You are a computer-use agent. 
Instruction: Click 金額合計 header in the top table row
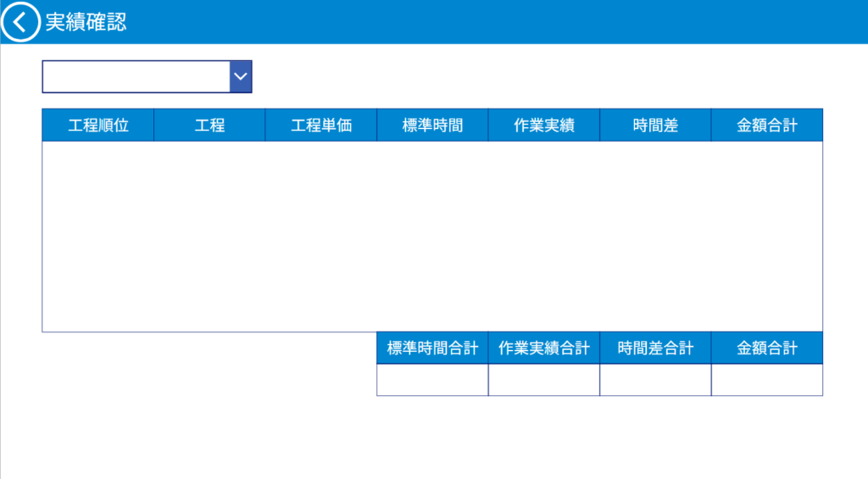click(x=767, y=125)
